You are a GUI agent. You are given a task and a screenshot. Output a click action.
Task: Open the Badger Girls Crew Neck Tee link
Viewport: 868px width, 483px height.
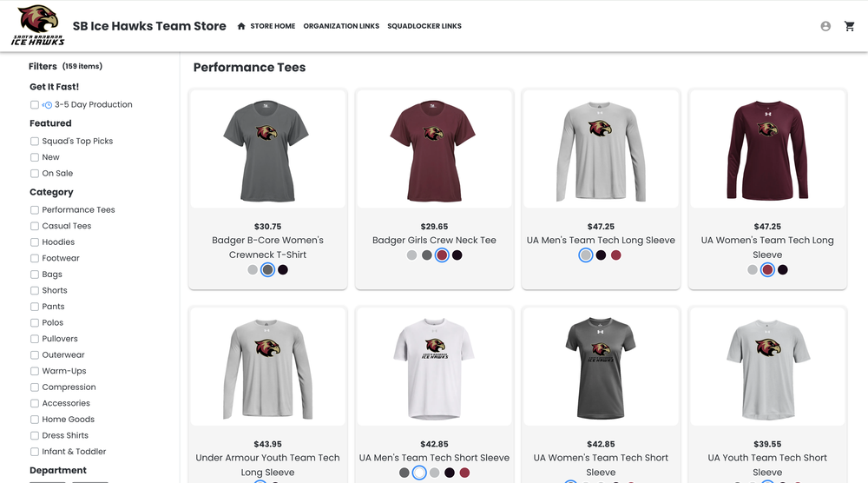(434, 241)
